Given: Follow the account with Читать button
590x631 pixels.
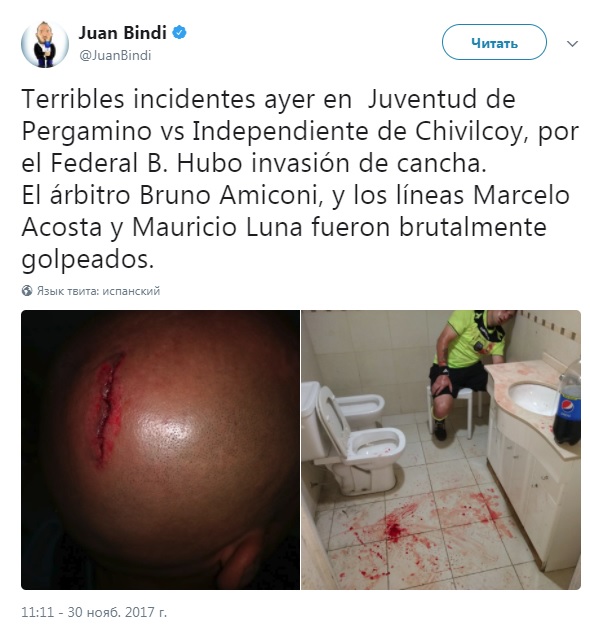Looking at the screenshot, I should [x=494, y=42].
